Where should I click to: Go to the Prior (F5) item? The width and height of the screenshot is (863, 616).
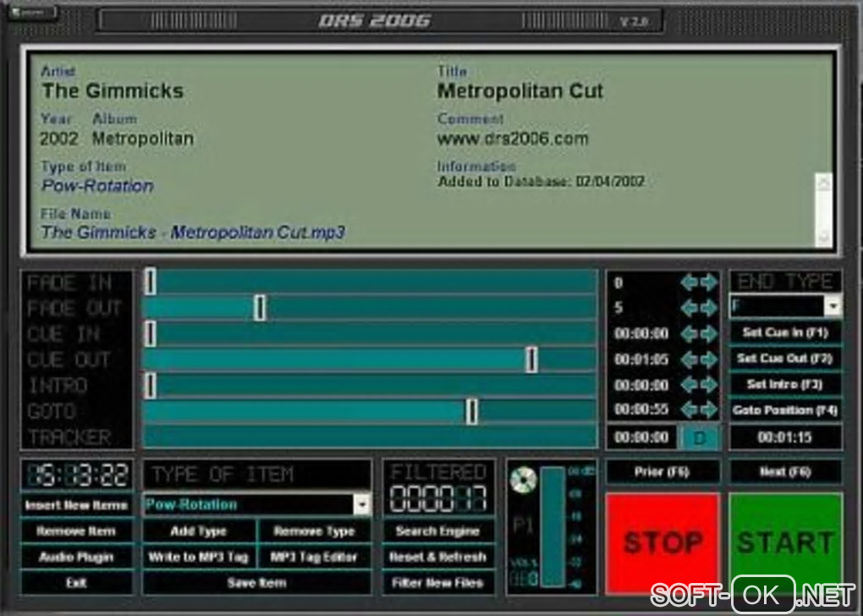662,472
